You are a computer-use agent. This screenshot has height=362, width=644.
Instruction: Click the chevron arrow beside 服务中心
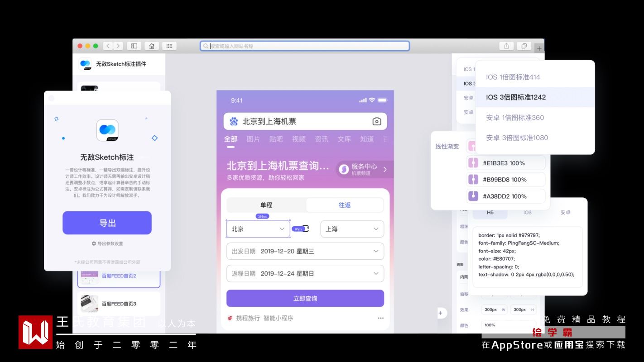pos(385,169)
